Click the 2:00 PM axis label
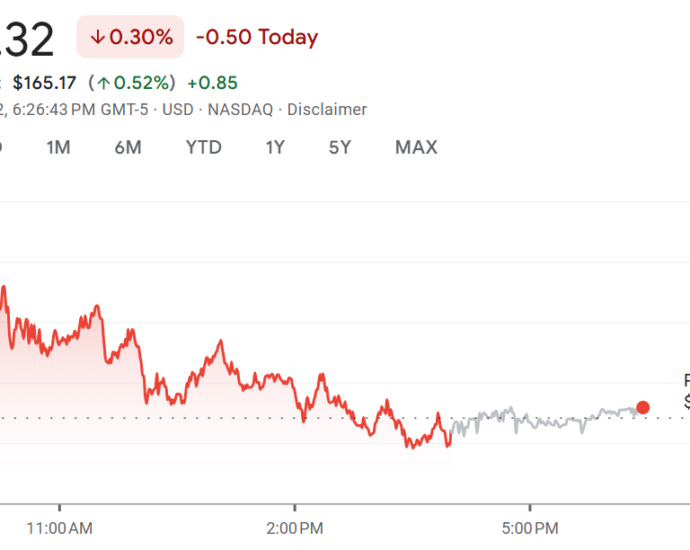Image resolution: width=690 pixels, height=550 pixels. pos(295,527)
